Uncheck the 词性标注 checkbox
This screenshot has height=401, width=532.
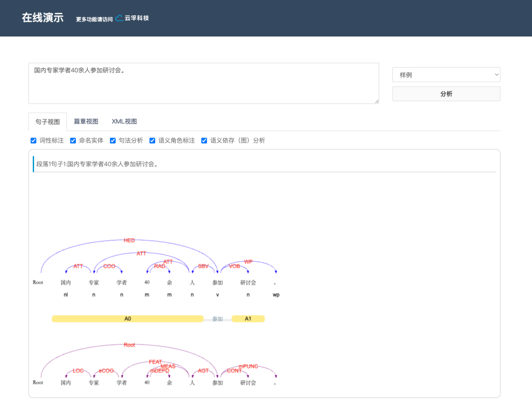point(34,141)
